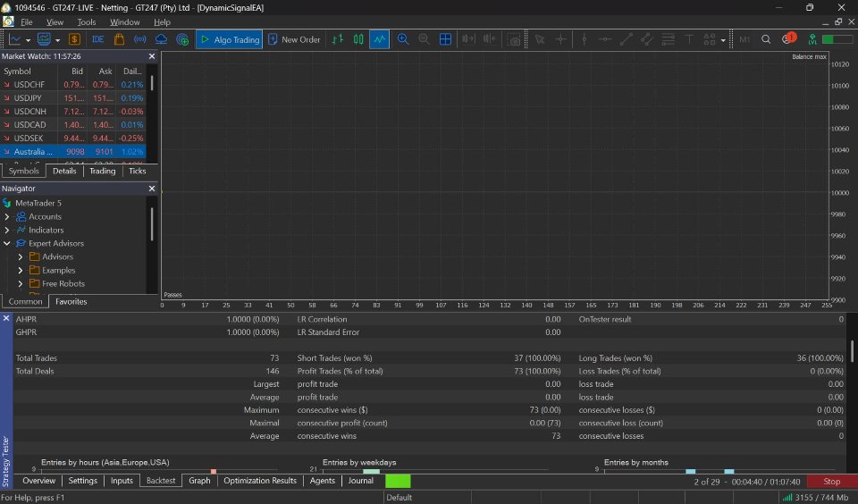
Task: Open the Market shopping bag icon
Action: (x=118, y=39)
